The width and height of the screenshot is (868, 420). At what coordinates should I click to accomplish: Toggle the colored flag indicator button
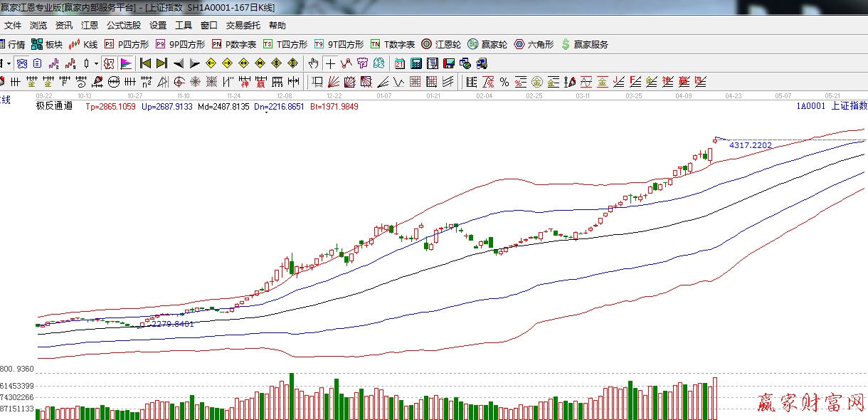[126, 63]
